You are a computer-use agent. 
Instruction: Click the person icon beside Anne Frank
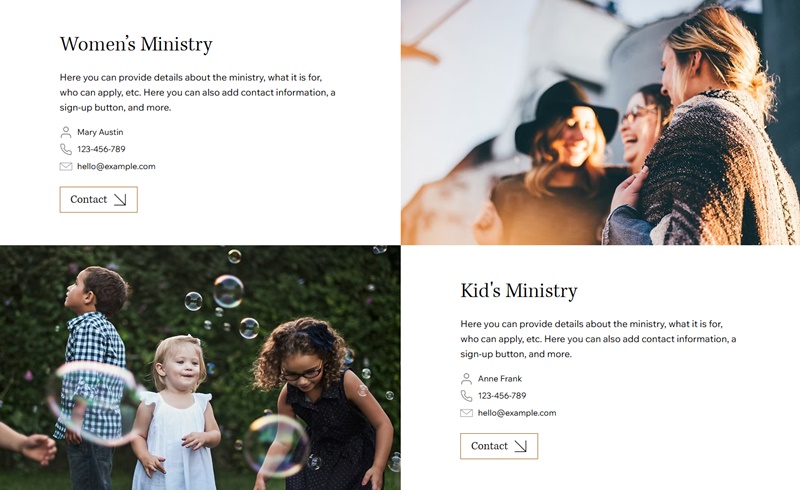coord(466,379)
